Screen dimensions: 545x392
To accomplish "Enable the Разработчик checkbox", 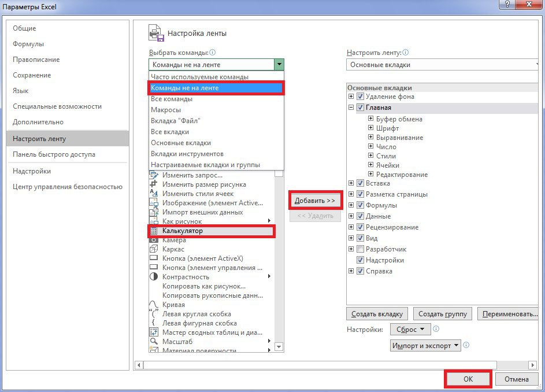I will [361, 249].
